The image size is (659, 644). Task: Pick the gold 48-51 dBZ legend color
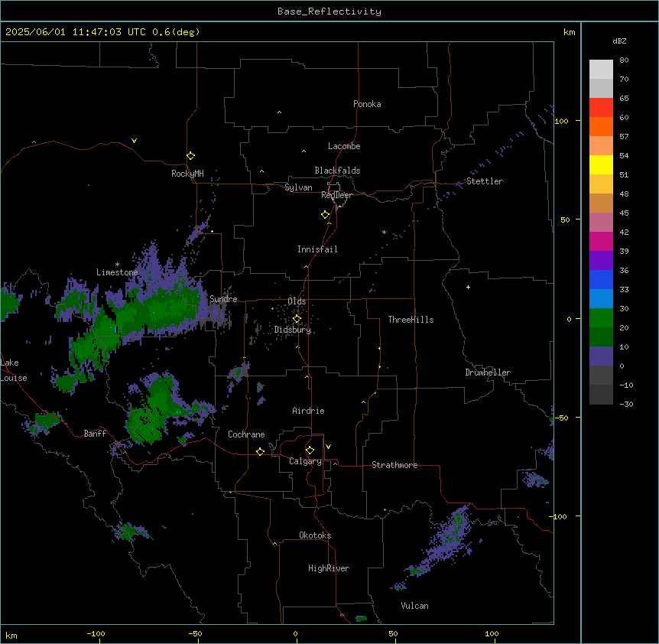(x=601, y=184)
